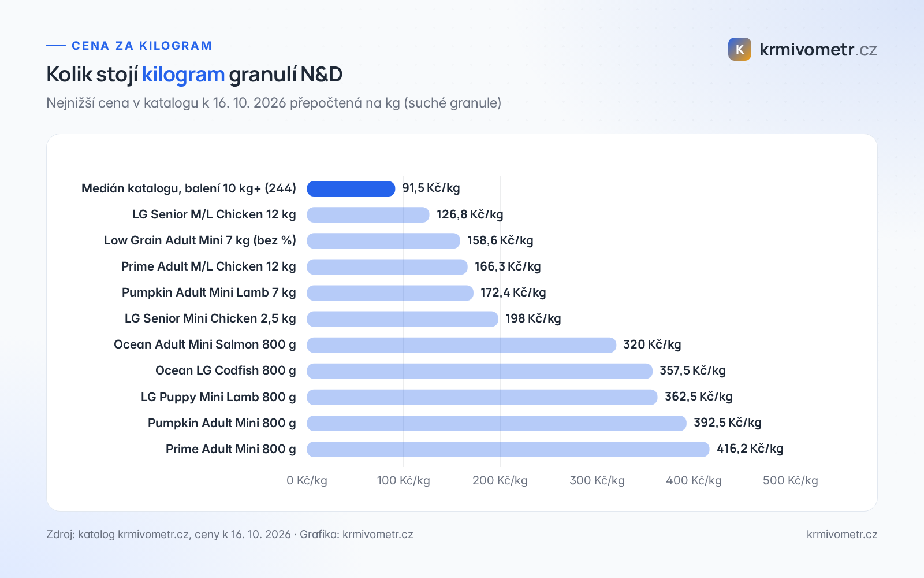Click the label 'LG Senior M/L Chicken 12 kg'
Image resolution: width=924 pixels, height=578 pixels.
(x=214, y=214)
